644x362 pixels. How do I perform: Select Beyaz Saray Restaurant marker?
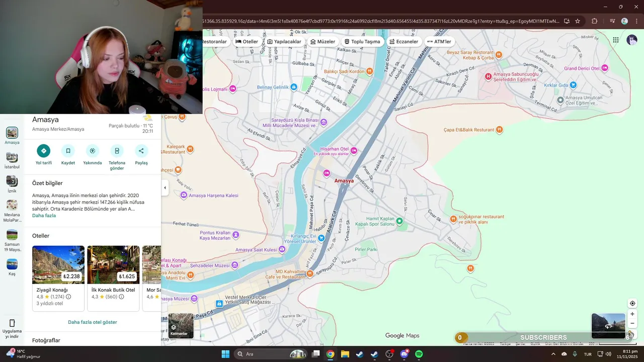click(499, 54)
